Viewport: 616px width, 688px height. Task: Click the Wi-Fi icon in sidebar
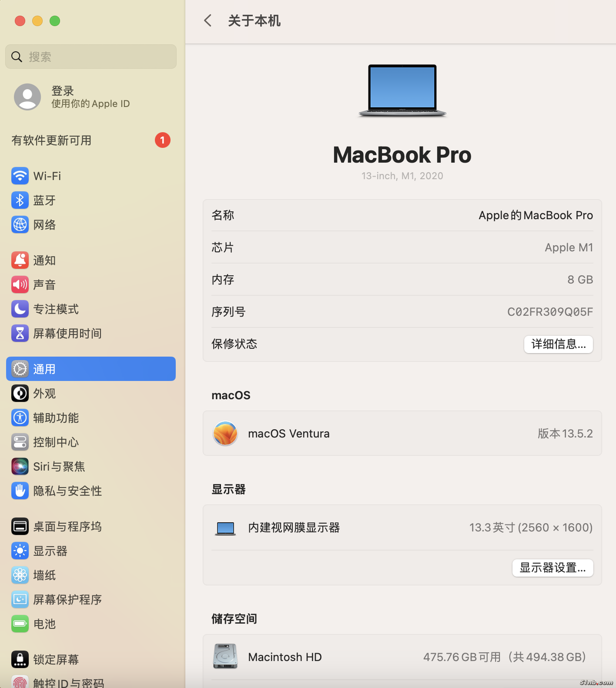coord(20,176)
